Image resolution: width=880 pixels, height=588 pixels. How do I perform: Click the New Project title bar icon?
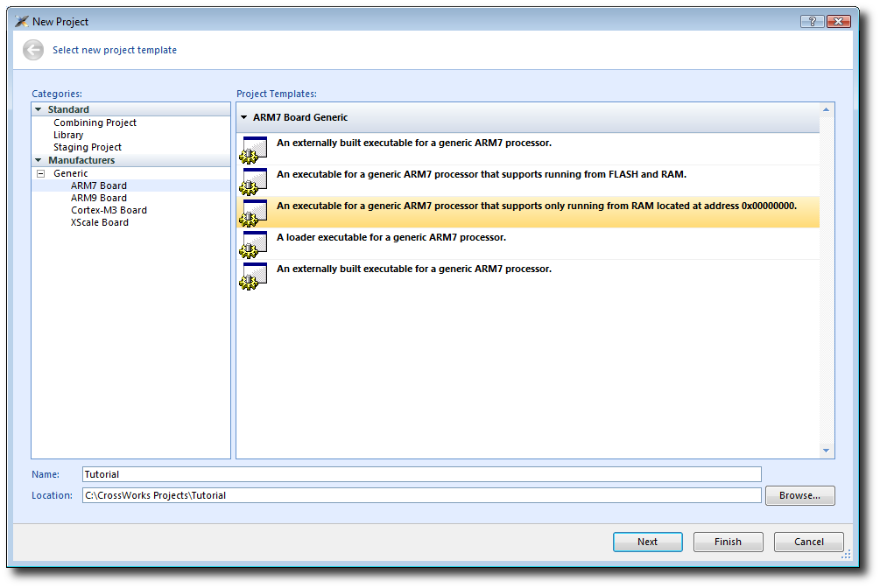23,21
